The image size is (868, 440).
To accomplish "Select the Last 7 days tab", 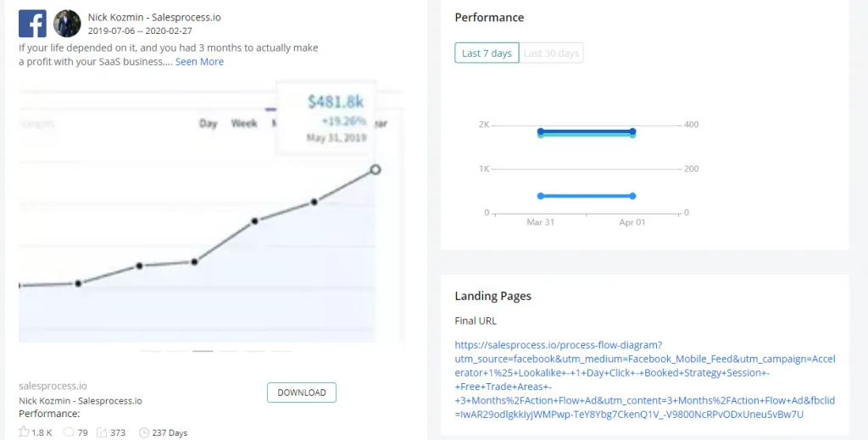I will point(487,53).
